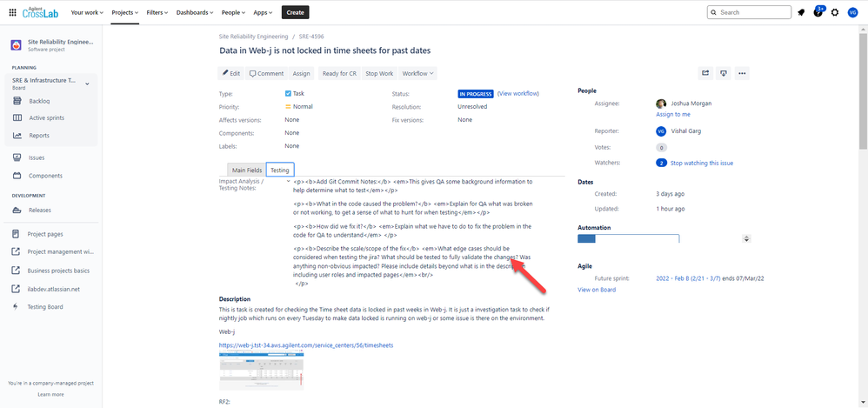Open the app switcher grid icon

[x=13, y=12]
